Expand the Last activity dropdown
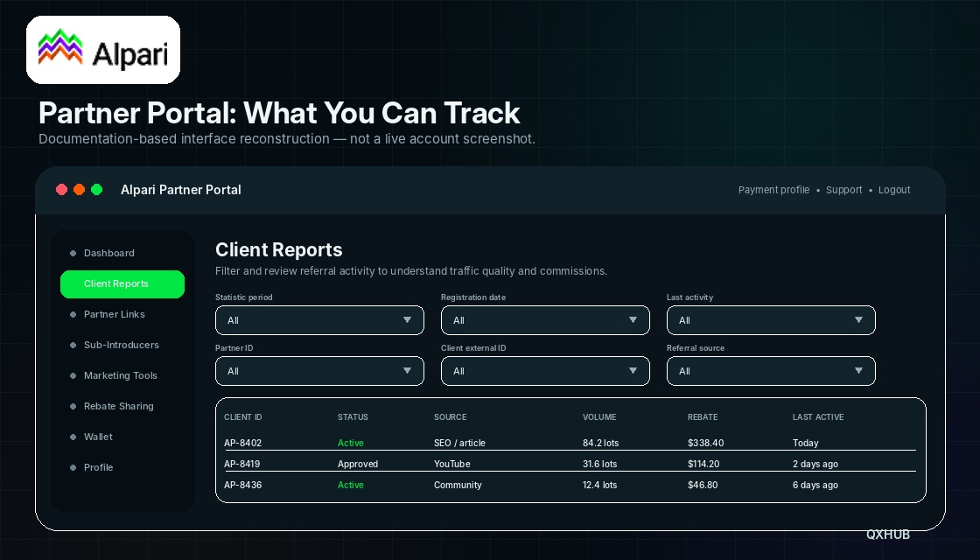This screenshot has height=560, width=980. tap(771, 320)
